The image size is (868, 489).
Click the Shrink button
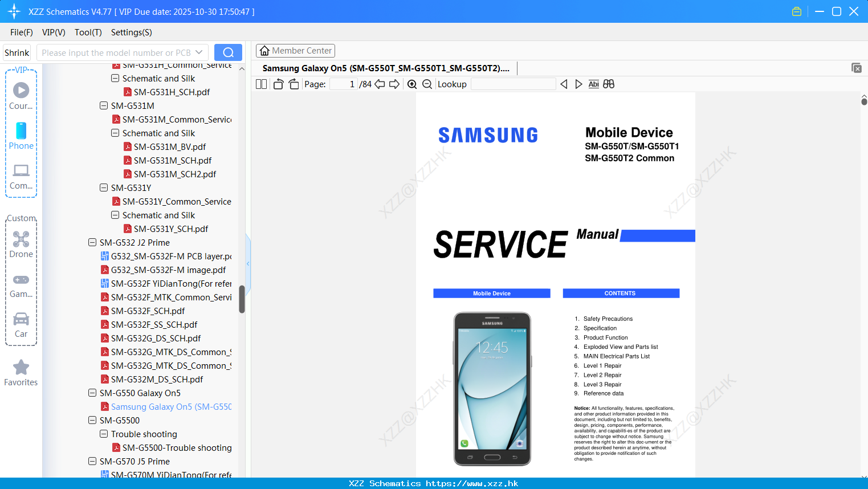(17, 52)
